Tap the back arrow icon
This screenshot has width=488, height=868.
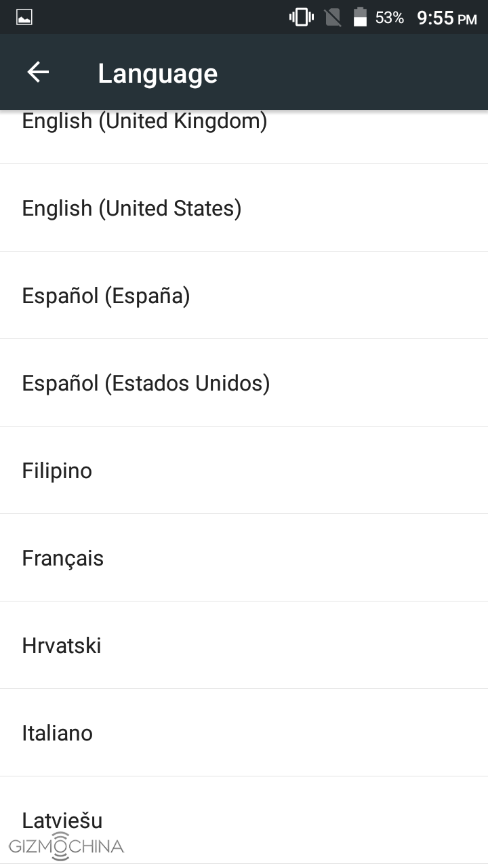pyautogui.click(x=38, y=73)
